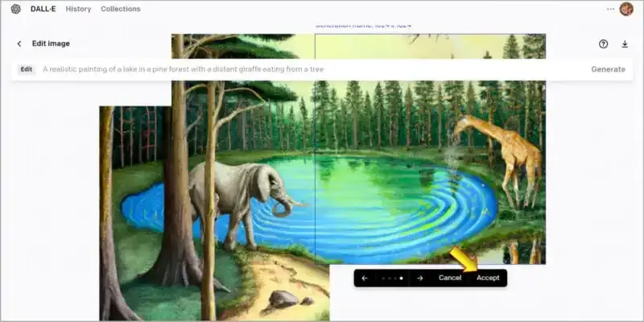This screenshot has height=322, width=644.
Task: Go to the DALL·E home link
Action: coord(43,9)
